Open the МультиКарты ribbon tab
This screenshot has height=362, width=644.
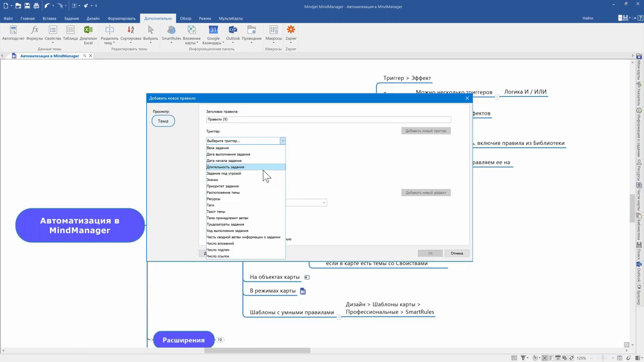(x=231, y=19)
